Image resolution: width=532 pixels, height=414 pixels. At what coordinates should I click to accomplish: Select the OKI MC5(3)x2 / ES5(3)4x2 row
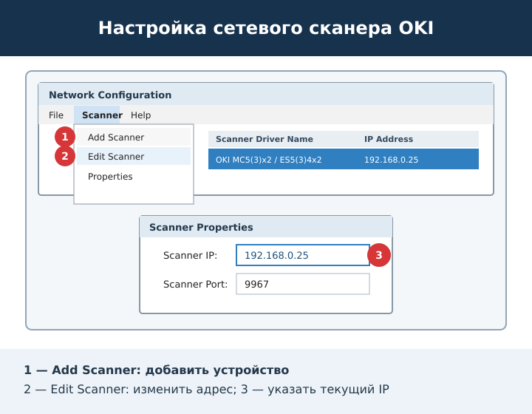[344, 159]
